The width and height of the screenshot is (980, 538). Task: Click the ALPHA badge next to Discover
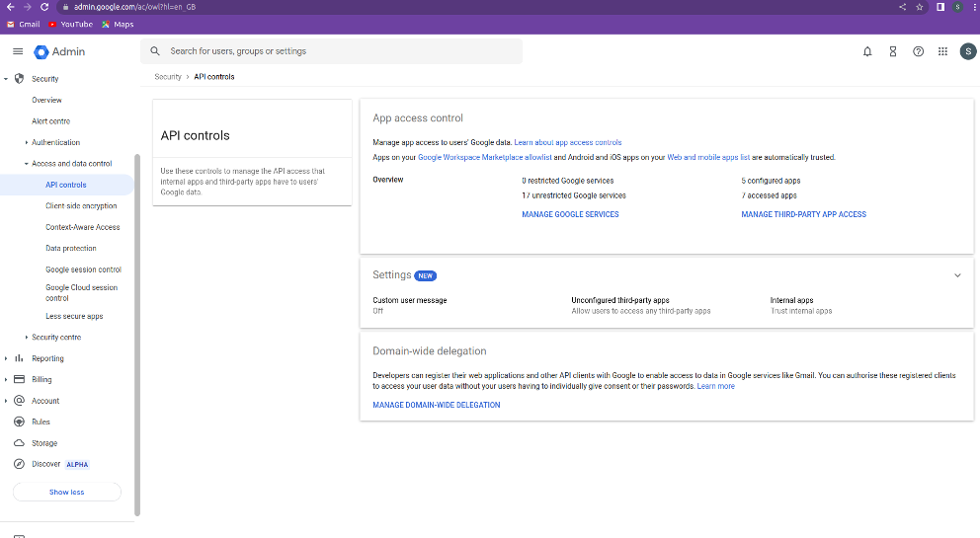77,464
